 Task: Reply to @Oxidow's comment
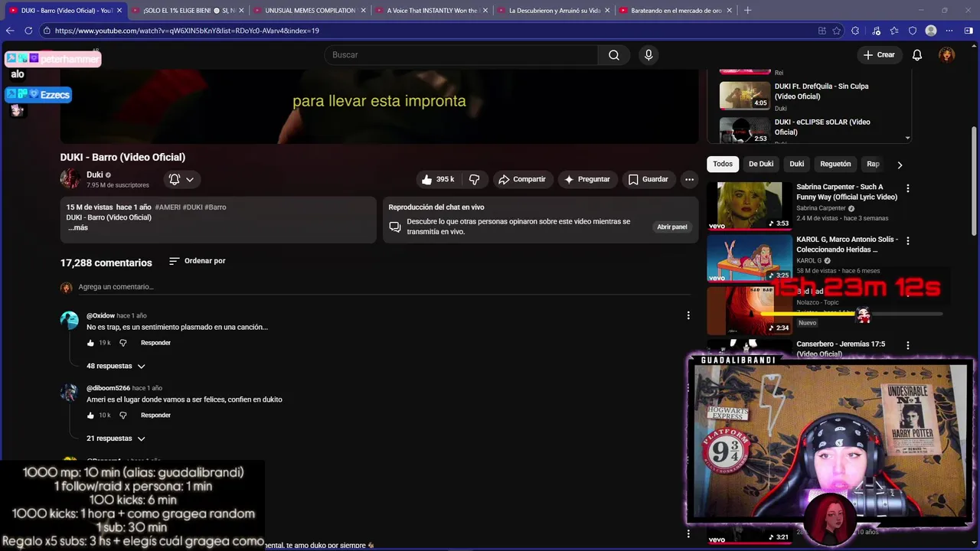pos(155,343)
